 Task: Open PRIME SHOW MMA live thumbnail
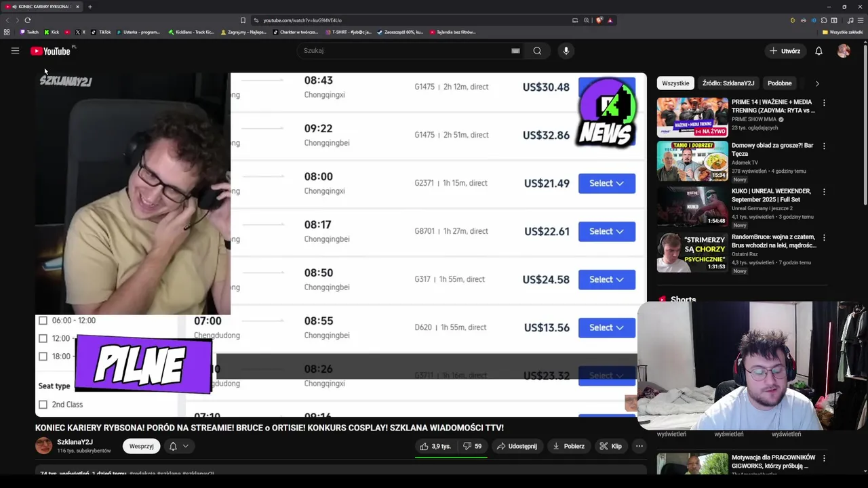point(692,117)
